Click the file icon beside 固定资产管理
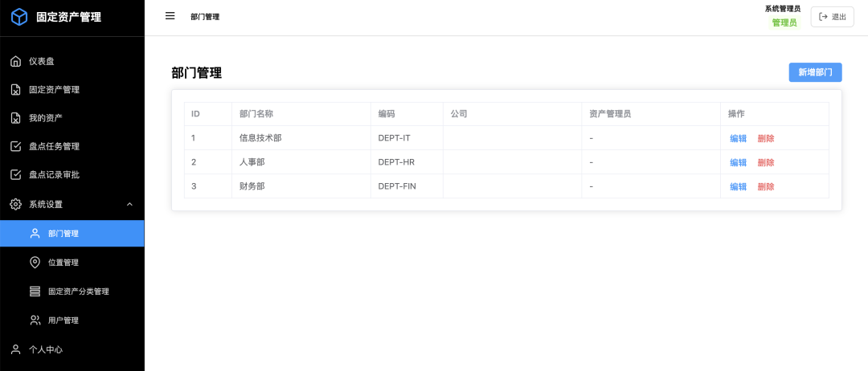 tap(16, 90)
